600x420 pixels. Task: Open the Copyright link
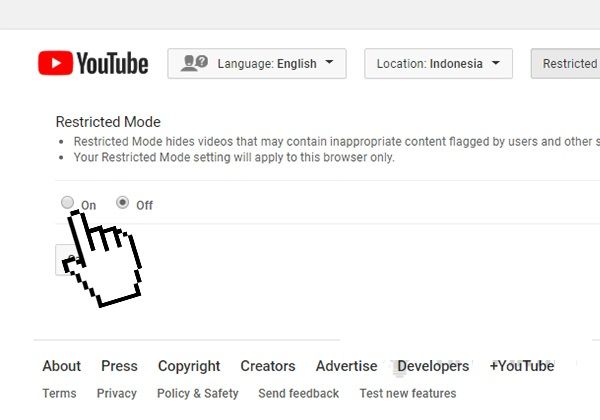[x=189, y=366]
